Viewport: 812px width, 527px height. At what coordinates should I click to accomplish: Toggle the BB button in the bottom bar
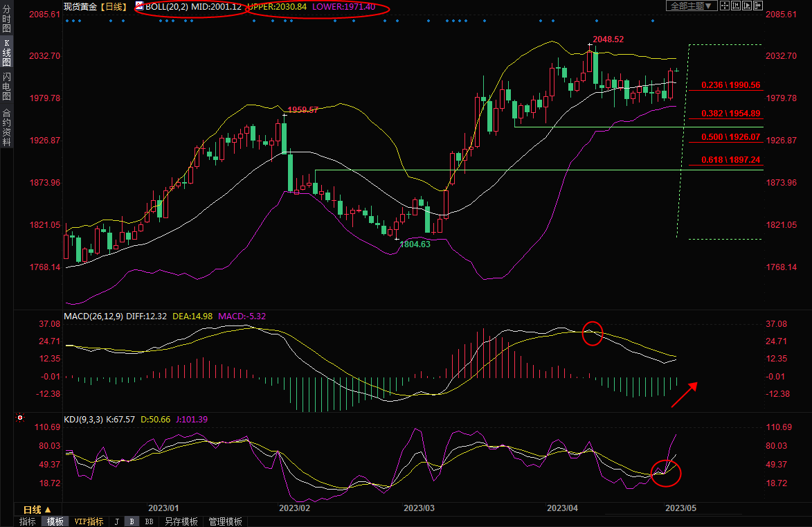pyautogui.click(x=149, y=521)
